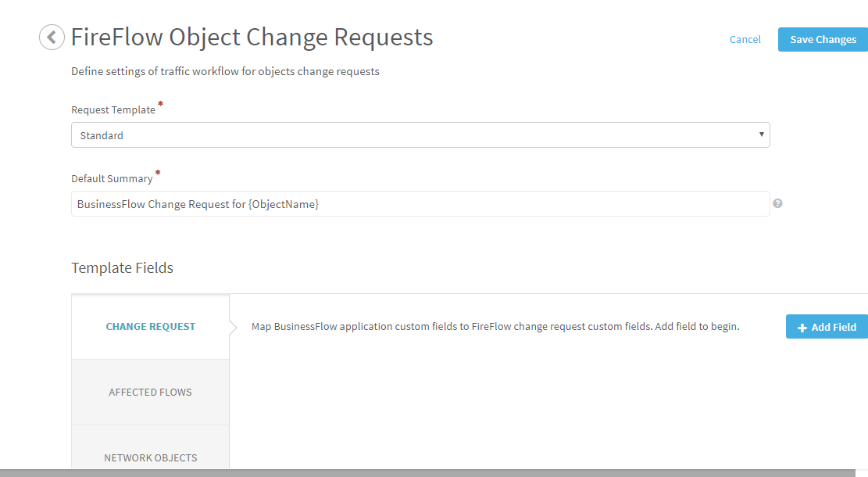The width and height of the screenshot is (868, 477).
Task: Click the Cancel link
Action: coord(745,40)
